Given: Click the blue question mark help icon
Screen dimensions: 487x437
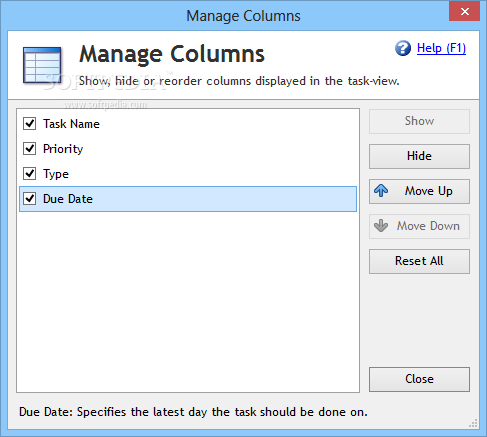Looking at the screenshot, I should click(403, 48).
